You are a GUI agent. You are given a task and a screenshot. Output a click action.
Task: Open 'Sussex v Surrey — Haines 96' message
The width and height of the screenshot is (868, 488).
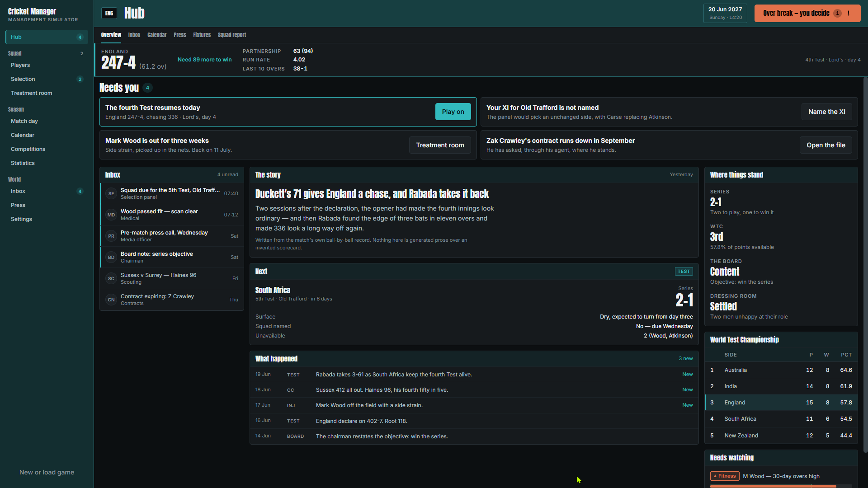172,278
